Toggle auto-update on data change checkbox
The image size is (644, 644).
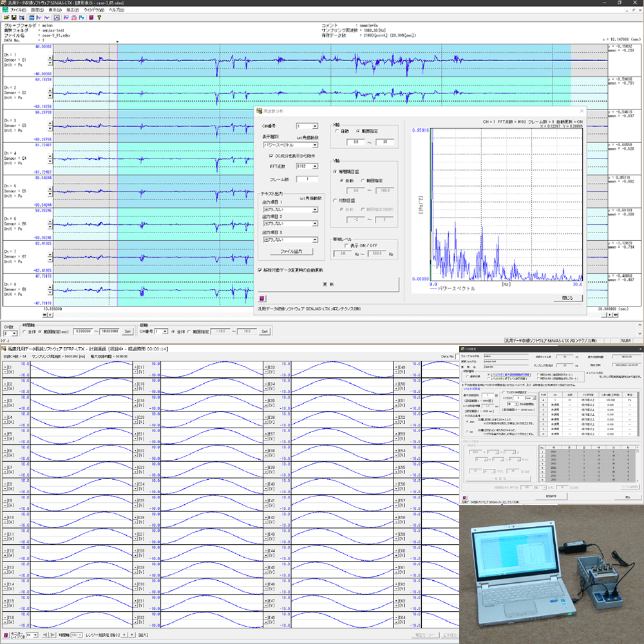tap(260, 270)
